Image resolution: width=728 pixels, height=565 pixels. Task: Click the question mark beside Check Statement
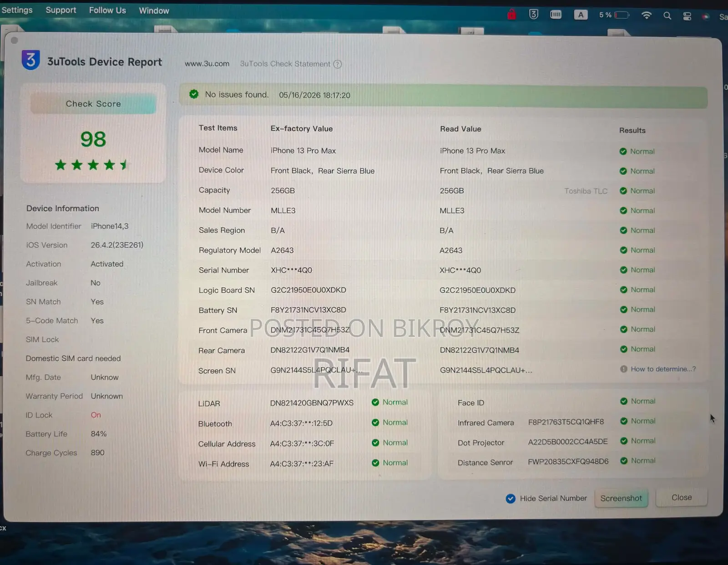coord(337,64)
